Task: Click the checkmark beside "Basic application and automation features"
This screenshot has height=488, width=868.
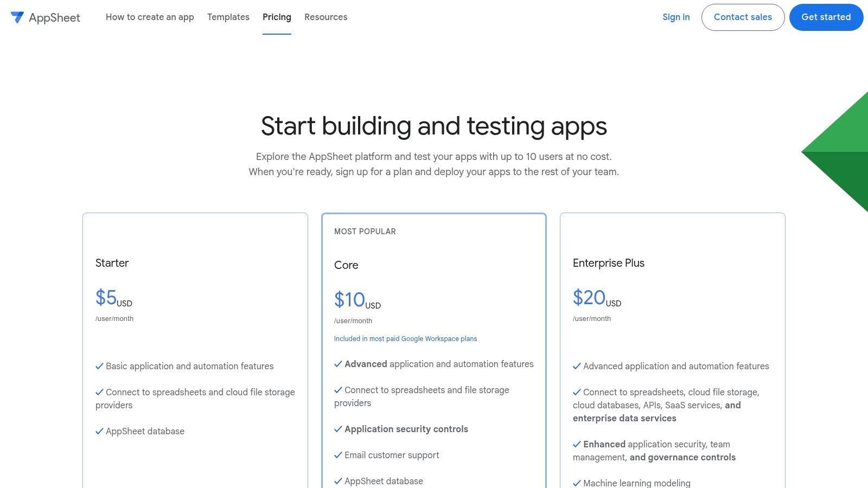Action: (x=99, y=366)
